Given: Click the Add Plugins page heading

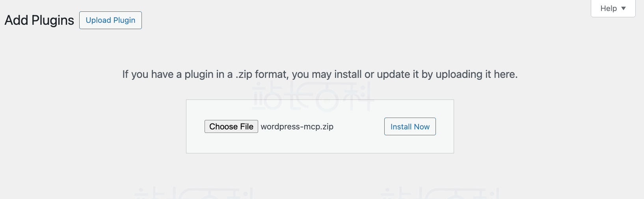Looking at the screenshot, I should pos(39,20).
